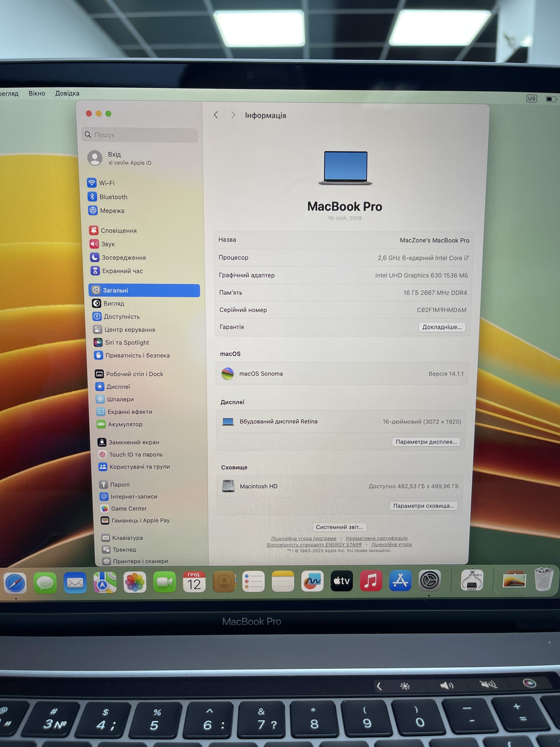Screen dimensions: 560x747
Task: Open Дисплеї settings in sidebar
Action: coord(113,387)
